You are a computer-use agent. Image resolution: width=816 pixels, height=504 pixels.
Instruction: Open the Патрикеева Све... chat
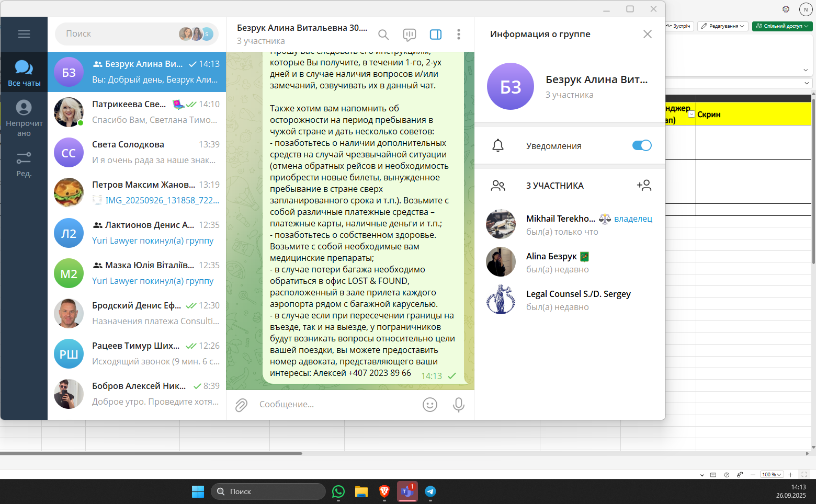137,112
